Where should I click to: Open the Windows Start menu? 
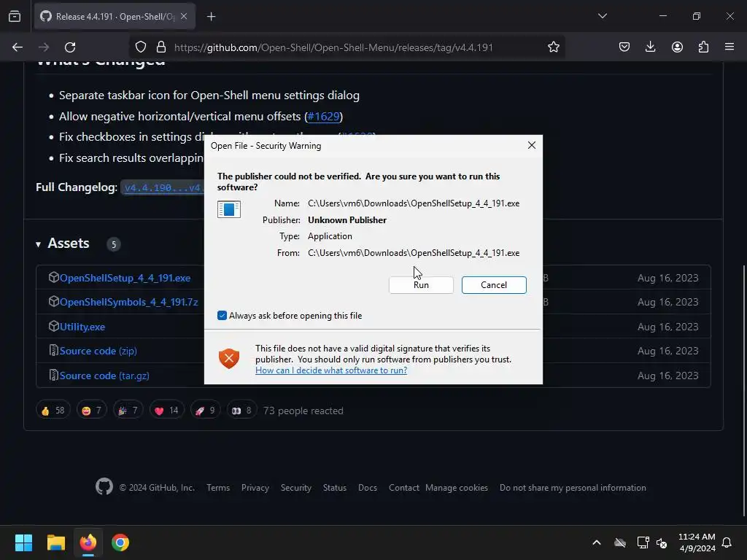pyautogui.click(x=23, y=542)
